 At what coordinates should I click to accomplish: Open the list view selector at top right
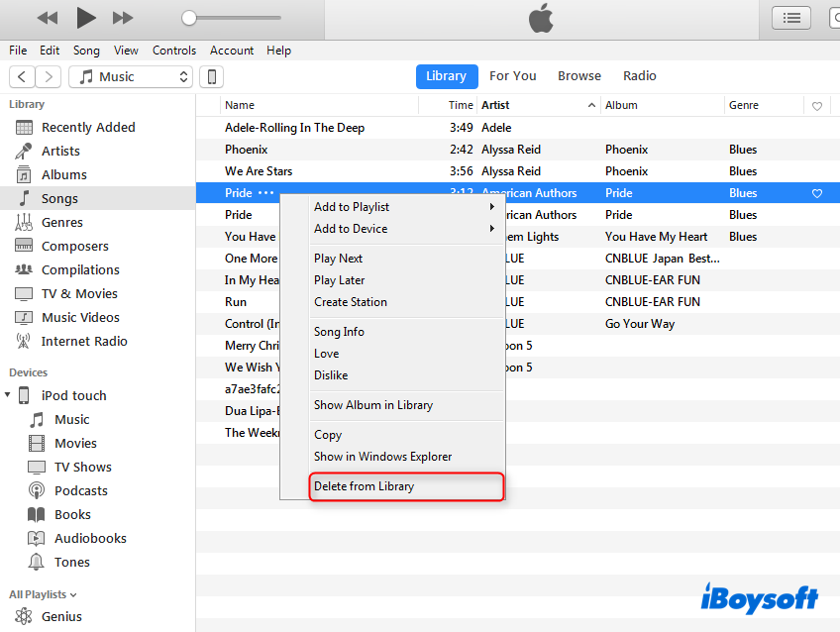[x=790, y=17]
